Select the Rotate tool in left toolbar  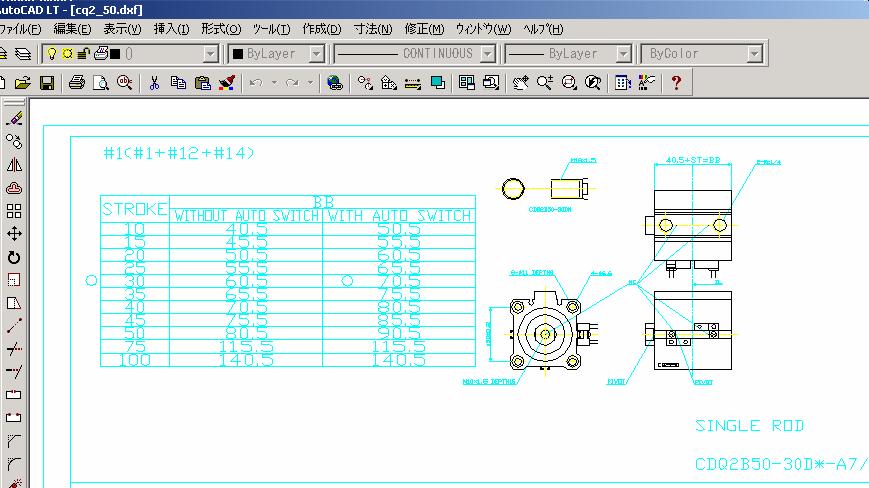pos(14,257)
